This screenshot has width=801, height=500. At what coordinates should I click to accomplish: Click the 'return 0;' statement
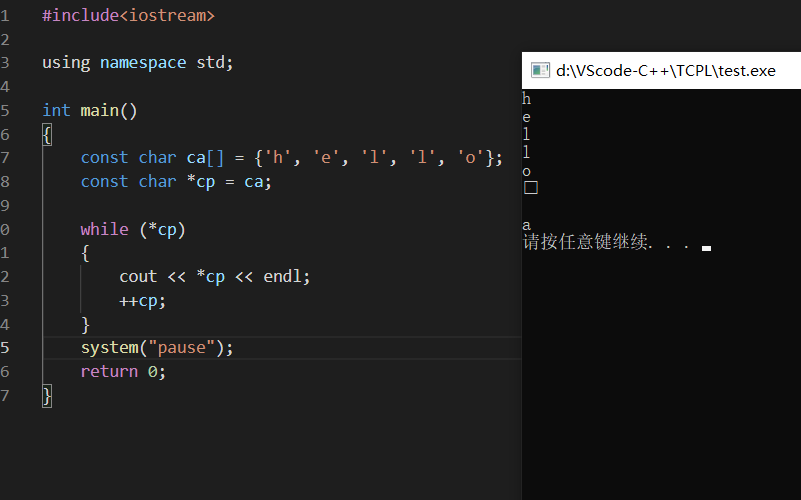123,371
